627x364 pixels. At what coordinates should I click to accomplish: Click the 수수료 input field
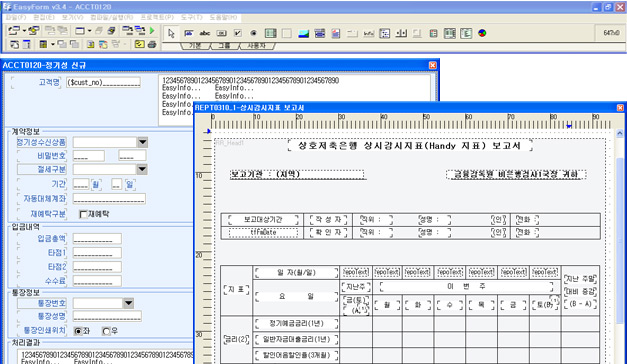97,281
